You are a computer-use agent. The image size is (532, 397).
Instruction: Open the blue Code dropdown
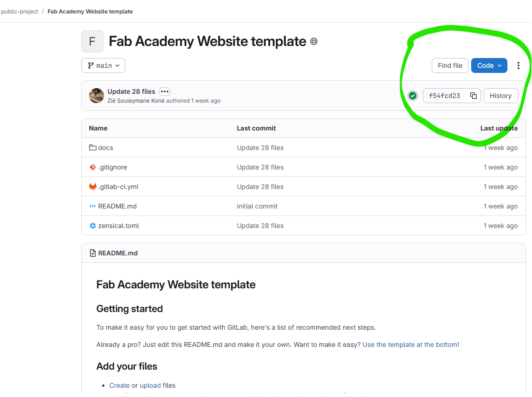click(x=489, y=65)
